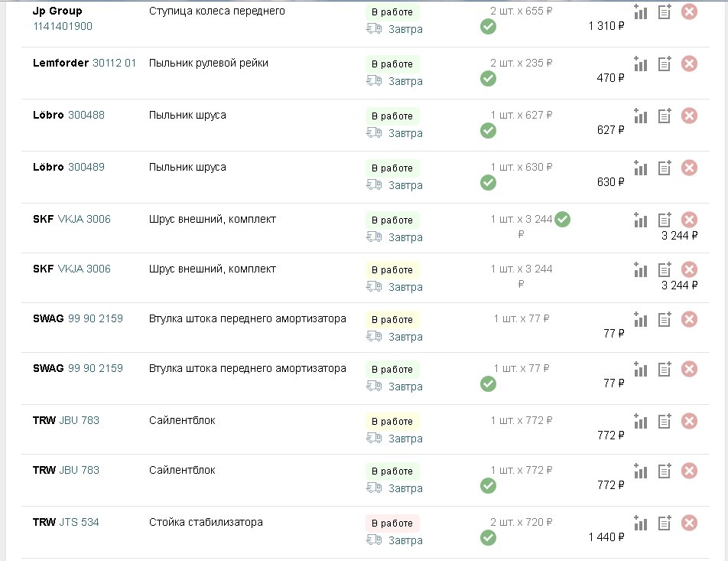This screenshot has width=728, height=561.
Task: Open article link JTS 534
Action: pyautogui.click(x=79, y=522)
